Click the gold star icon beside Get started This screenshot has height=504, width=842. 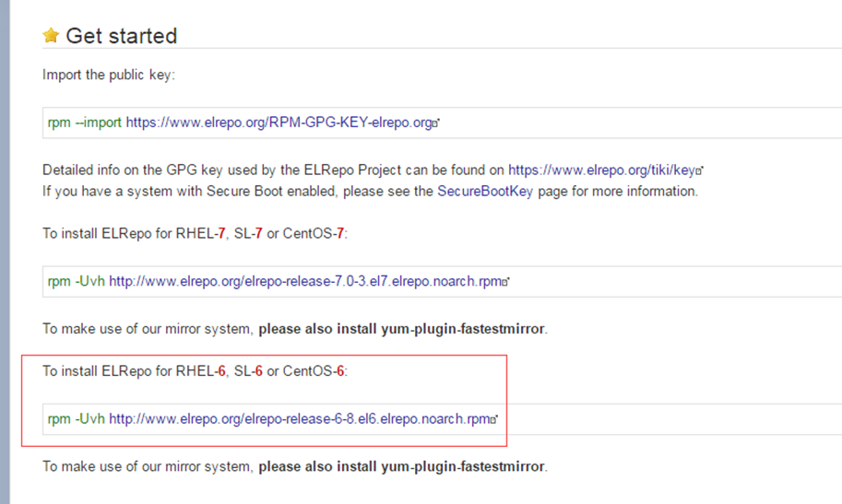[x=51, y=35]
